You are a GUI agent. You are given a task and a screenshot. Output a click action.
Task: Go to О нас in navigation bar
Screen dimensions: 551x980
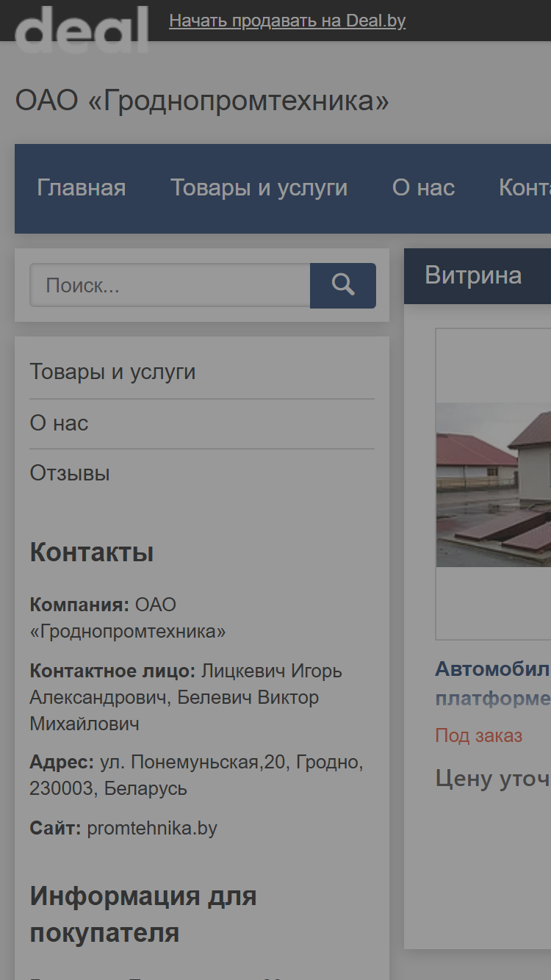[424, 188]
